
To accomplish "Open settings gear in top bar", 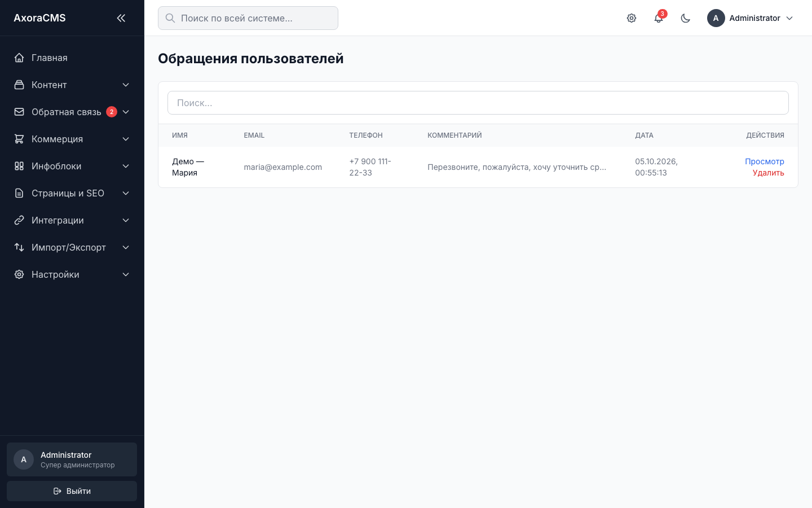I will (632, 18).
